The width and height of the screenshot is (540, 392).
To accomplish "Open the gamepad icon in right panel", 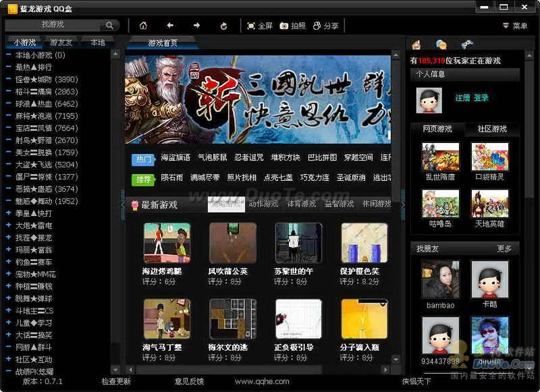I will [x=466, y=45].
